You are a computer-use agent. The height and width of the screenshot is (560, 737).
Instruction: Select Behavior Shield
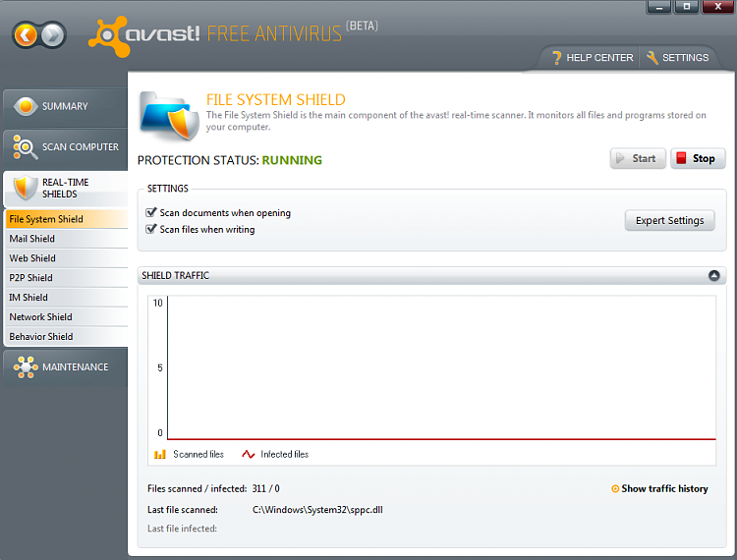point(67,337)
